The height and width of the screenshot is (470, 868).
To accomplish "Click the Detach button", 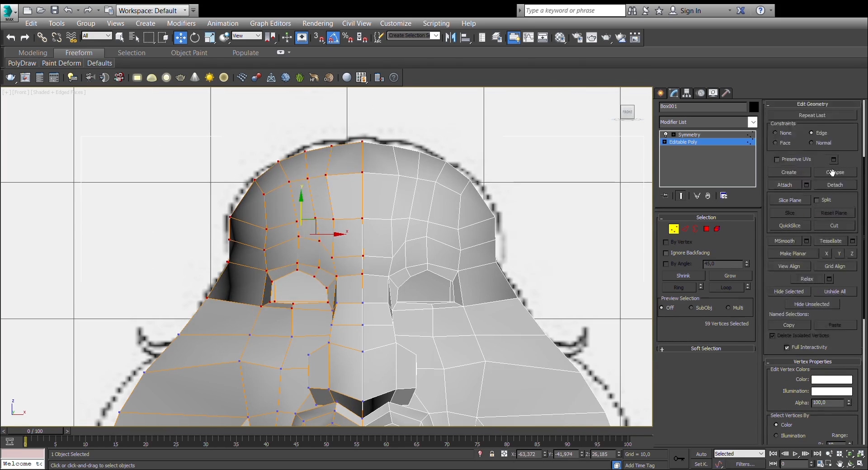I will coord(835,185).
